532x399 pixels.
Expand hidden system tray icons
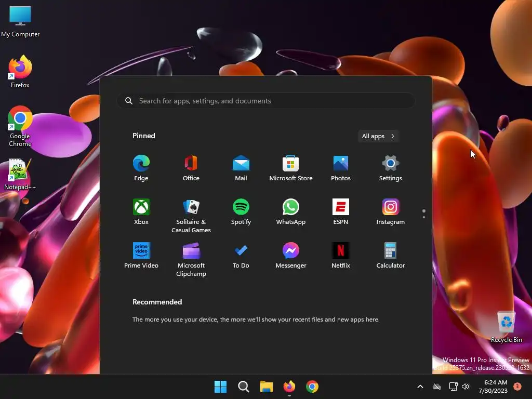point(420,387)
